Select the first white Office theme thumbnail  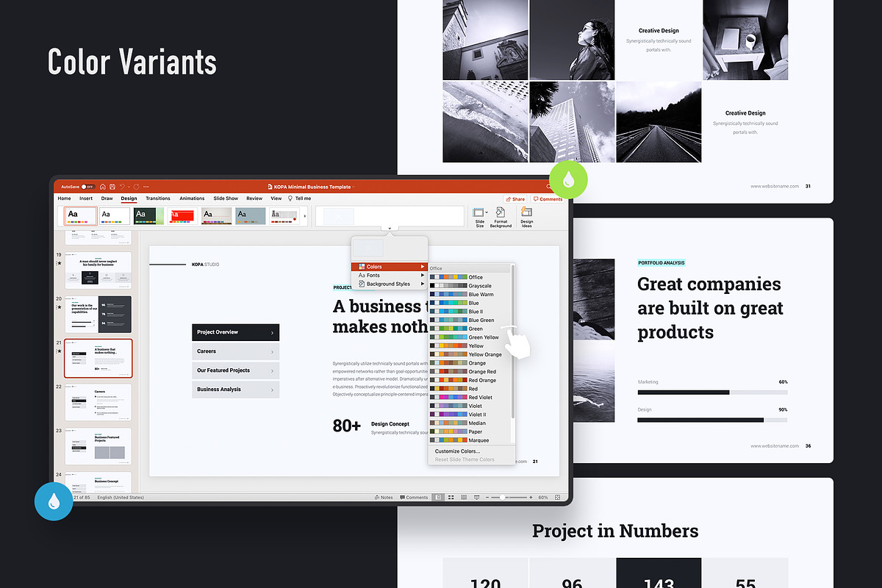click(x=81, y=215)
